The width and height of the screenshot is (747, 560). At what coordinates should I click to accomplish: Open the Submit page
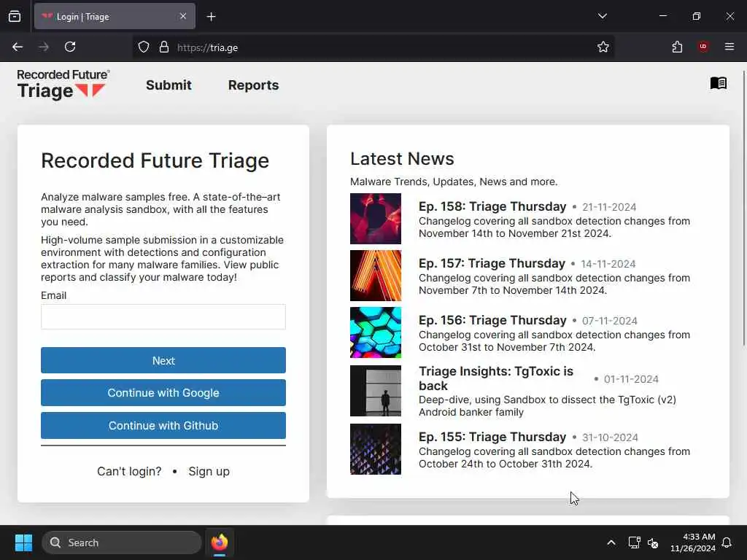(x=169, y=85)
